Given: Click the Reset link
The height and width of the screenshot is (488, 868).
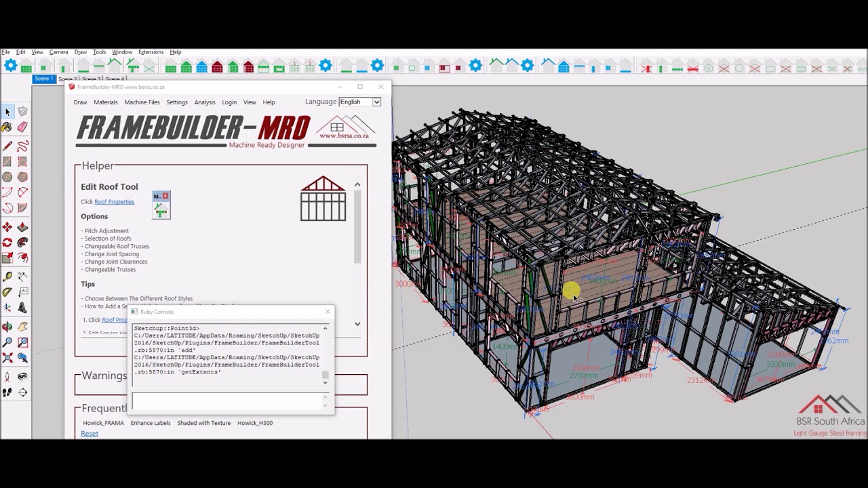Looking at the screenshot, I should pos(90,434).
